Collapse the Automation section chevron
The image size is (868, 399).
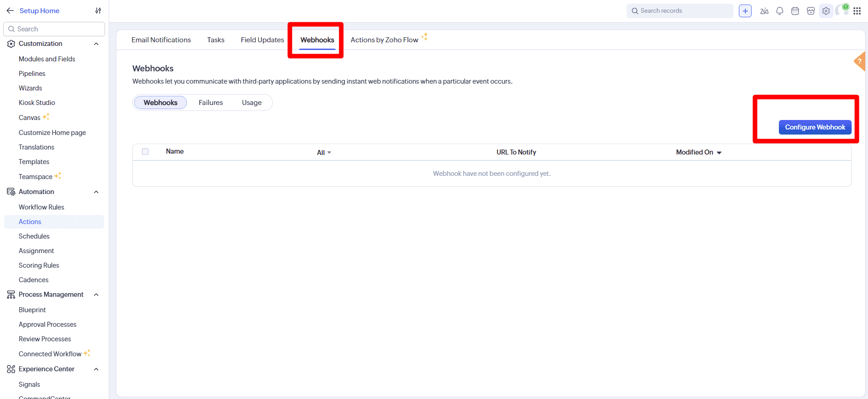pyautogui.click(x=96, y=192)
